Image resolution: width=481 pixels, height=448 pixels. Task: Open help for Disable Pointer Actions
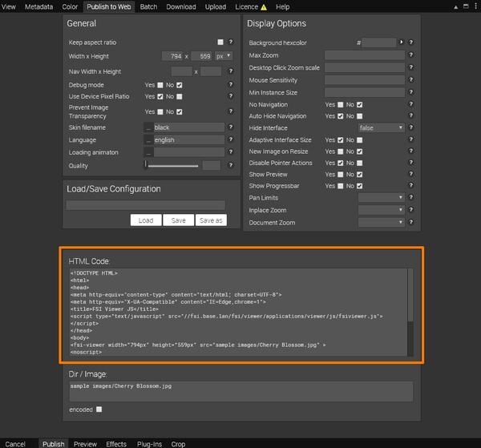411,163
